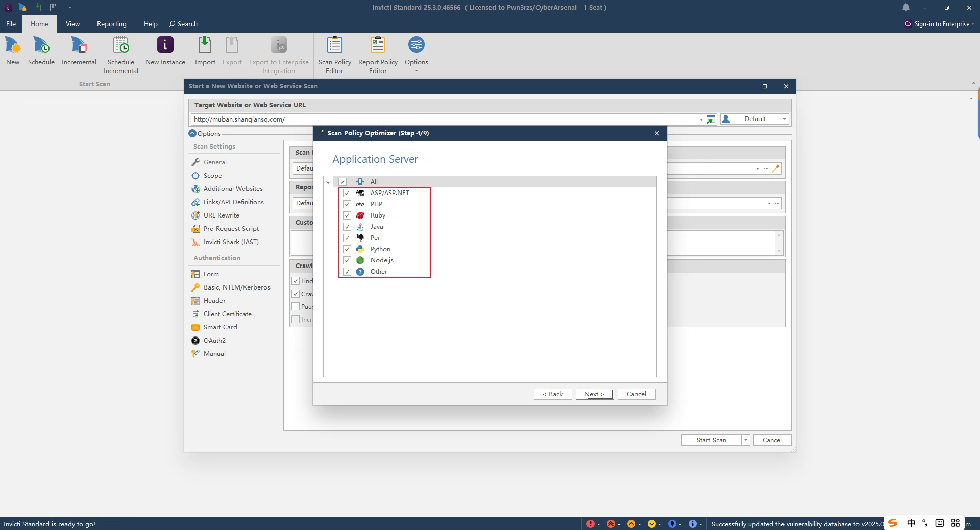
Task: Uncheck the ASP/ASP.NET checkbox
Action: [347, 193]
